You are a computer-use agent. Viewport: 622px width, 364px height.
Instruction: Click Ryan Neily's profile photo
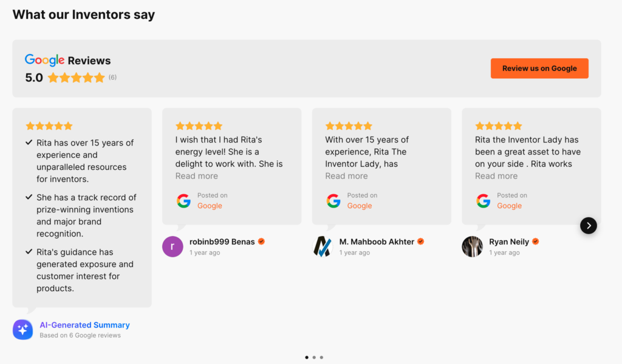click(472, 247)
